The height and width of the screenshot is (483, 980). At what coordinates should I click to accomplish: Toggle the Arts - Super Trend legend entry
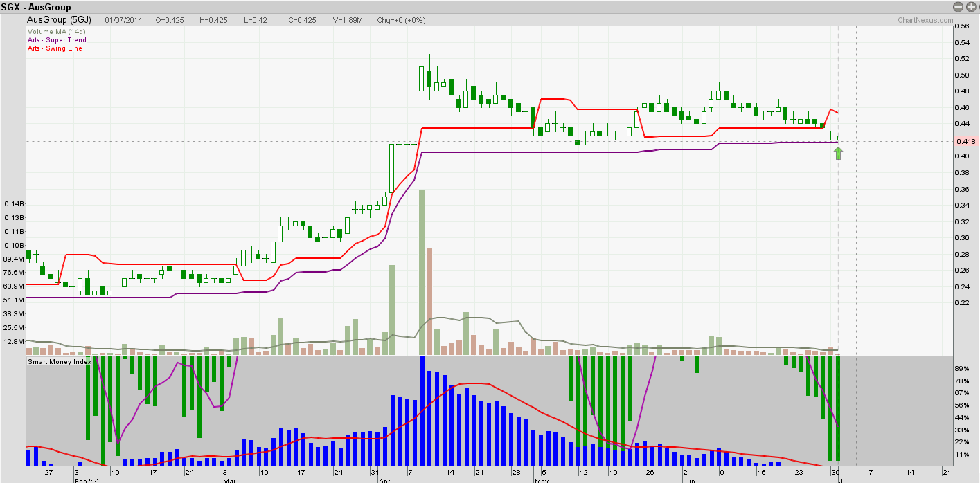tap(56, 40)
